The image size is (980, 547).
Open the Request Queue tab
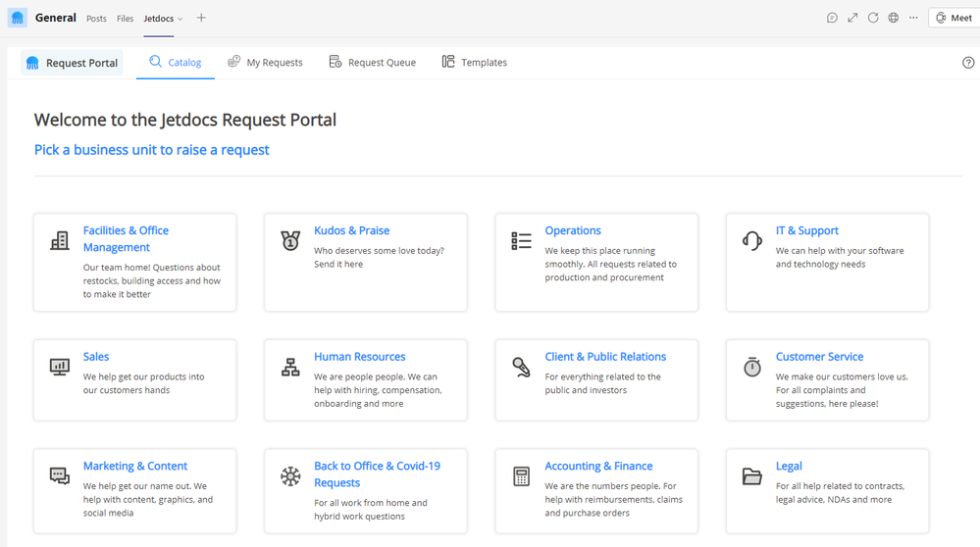373,63
